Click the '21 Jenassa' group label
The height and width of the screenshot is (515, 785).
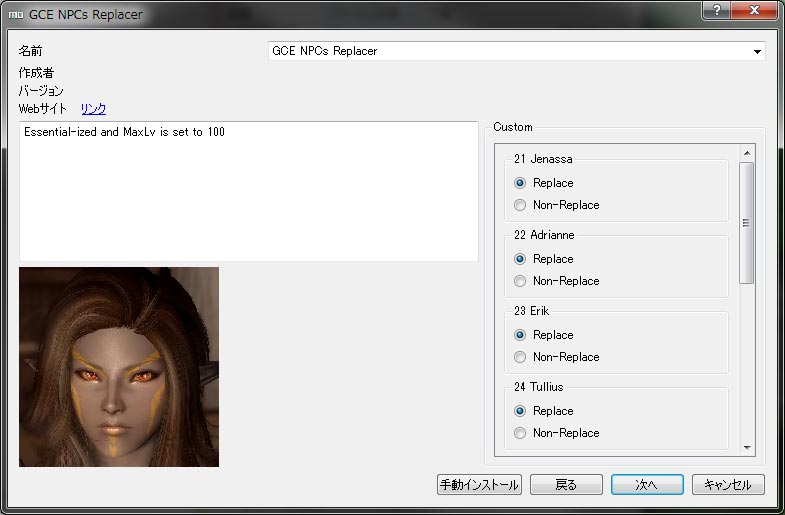543,159
